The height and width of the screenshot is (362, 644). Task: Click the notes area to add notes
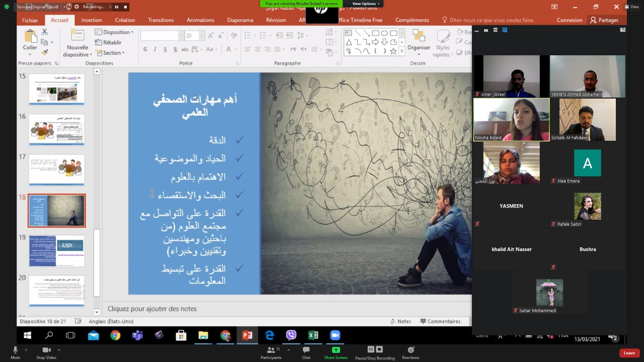(287, 309)
